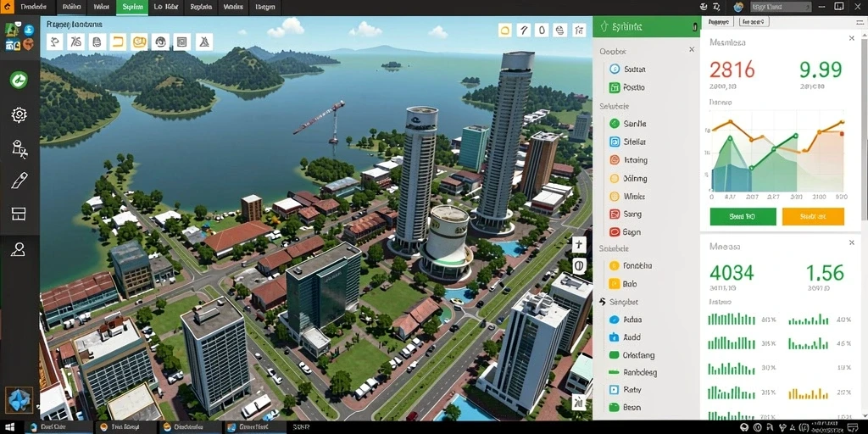Select the people placement tool in left sidebar
The image size is (868, 434).
coord(19,148)
